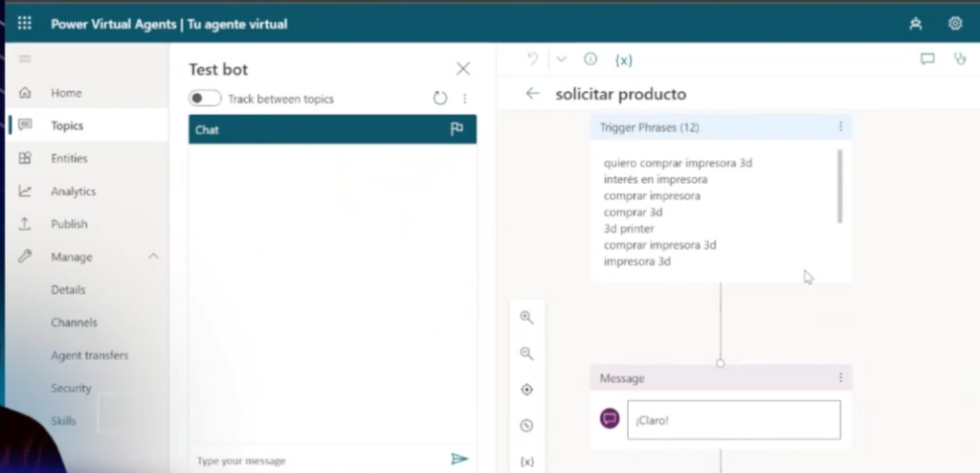Image resolution: width=980 pixels, height=473 pixels.
Task: Reset the test bot conversation
Action: (x=440, y=99)
